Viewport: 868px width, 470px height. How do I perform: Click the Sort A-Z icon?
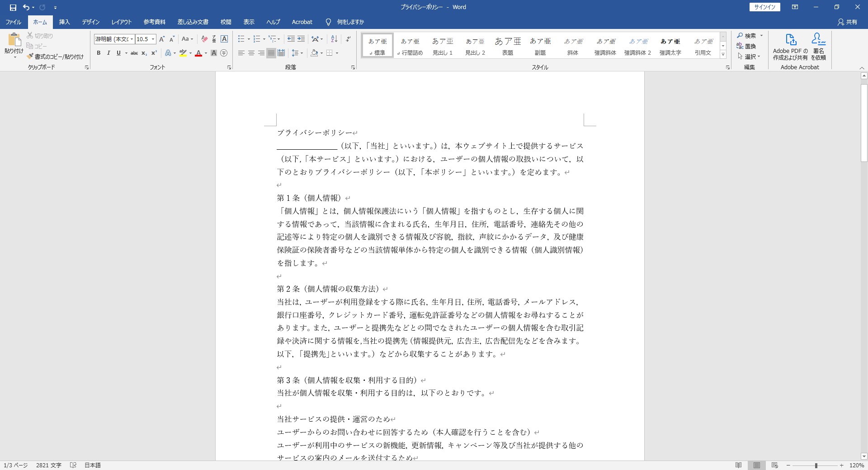[334, 39]
